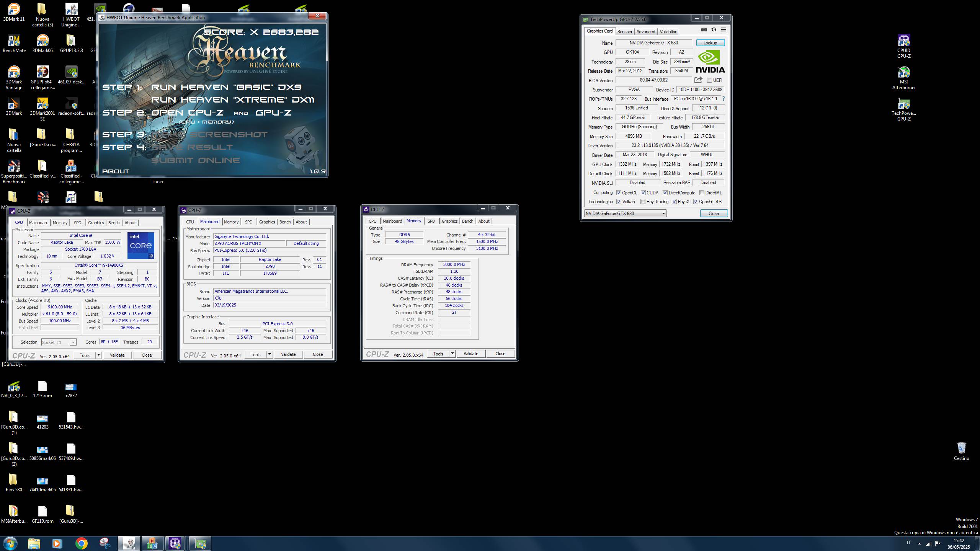980x551 pixels.
Task: Expand Tools dropdown arrow in CPU tab window
Action: click(x=98, y=355)
